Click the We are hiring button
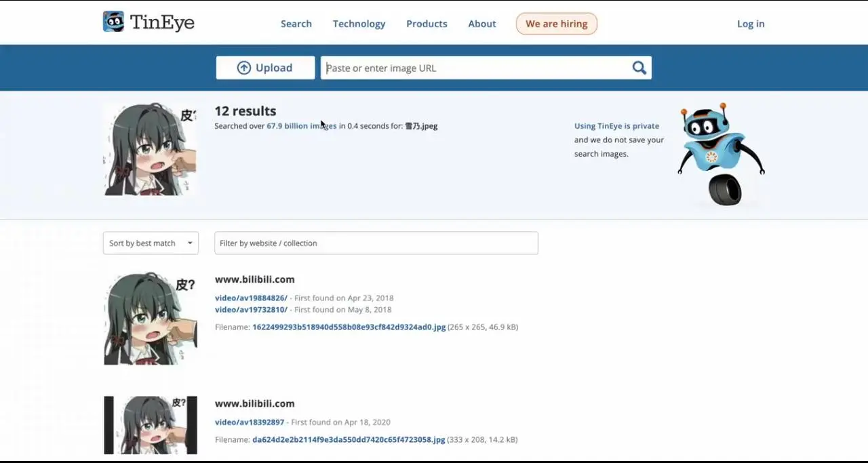Image resolution: width=868 pixels, height=463 pixels. 557,24
